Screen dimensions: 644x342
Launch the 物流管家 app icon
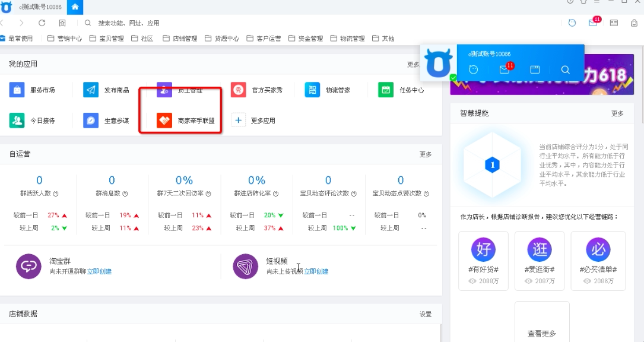point(312,90)
